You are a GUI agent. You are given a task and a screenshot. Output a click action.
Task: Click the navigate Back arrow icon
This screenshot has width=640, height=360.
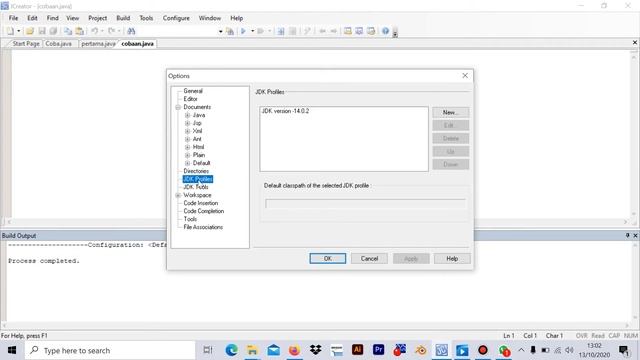[x=322, y=31]
